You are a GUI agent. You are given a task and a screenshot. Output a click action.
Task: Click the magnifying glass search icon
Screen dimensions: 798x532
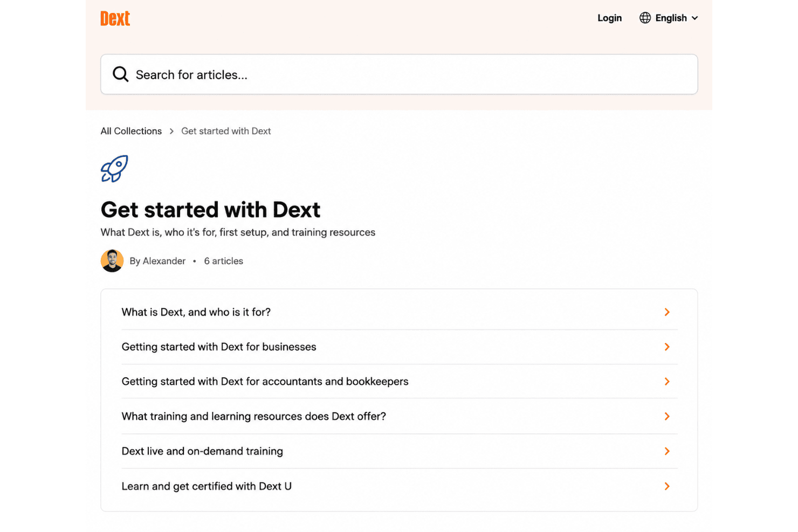pos(121,74)
